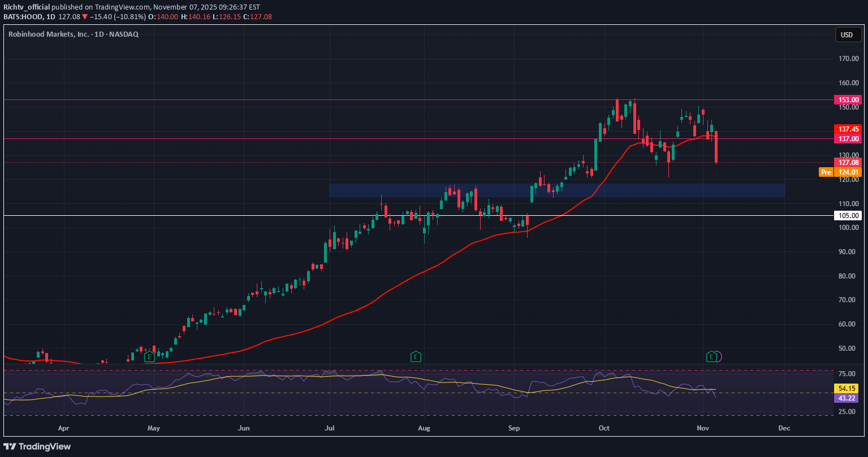Click the 127.08 current price label
Viewport: 868px width, 457px height.
point(847,162)
